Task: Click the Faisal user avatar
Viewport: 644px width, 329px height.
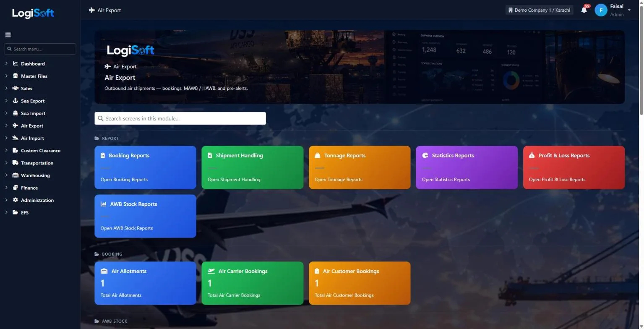Action: point(601,10)
